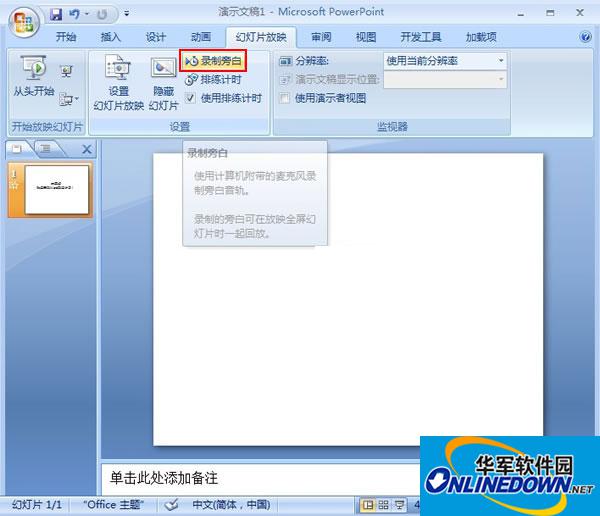Click the main slide editing canvas
Viewport: 600px width, 516px height.
347,299
